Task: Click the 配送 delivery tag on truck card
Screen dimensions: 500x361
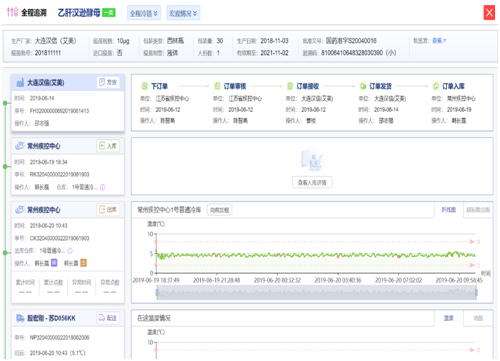Action: coord(108,318)
